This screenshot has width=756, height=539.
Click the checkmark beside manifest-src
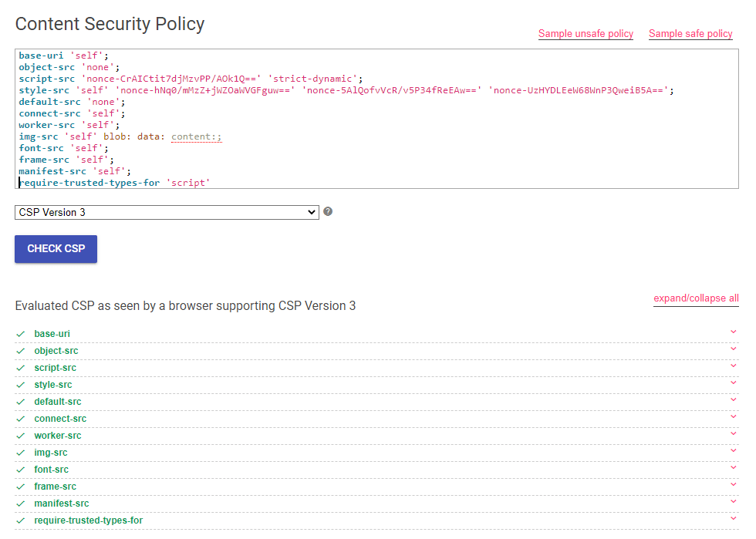click(20, 503)
